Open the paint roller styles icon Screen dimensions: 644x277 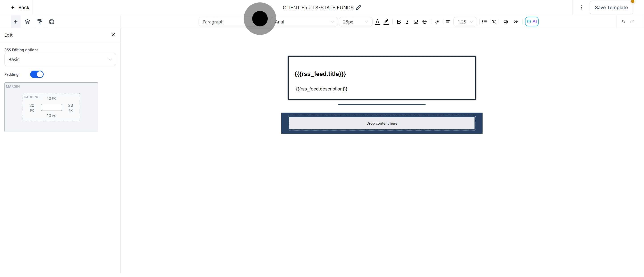(x=40, y=22)
